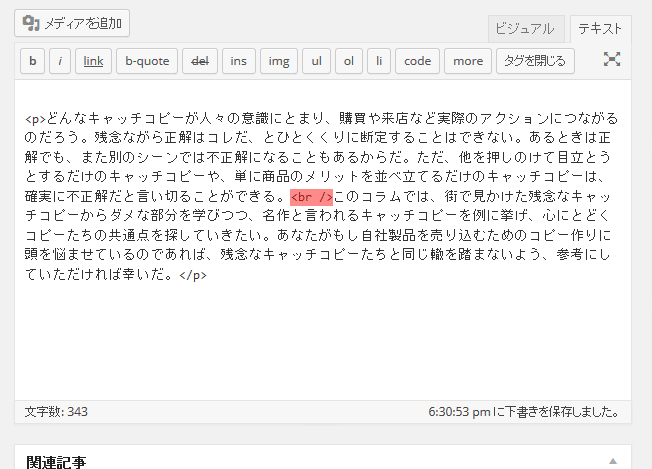Screen dimensions: 652x469
Task: Insert code tag with code button
Action: click(417, 61)
